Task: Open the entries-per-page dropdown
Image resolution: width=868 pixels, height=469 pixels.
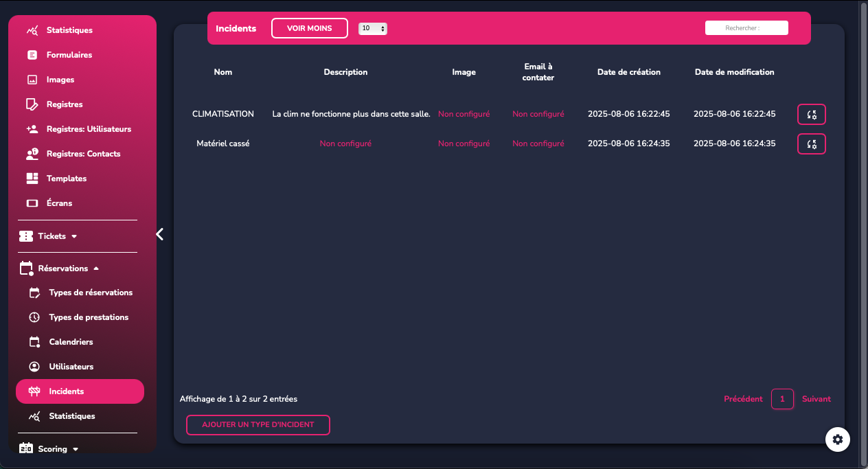Action: (373, 28)
